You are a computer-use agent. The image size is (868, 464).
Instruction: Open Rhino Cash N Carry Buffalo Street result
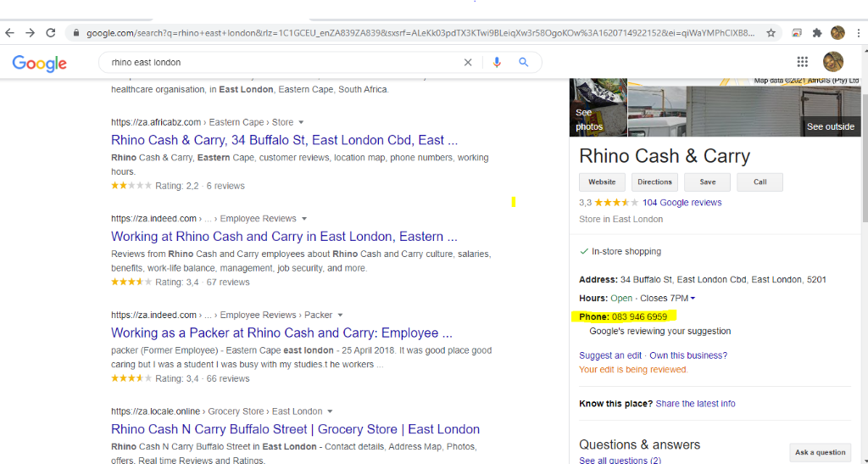[295, 429]
